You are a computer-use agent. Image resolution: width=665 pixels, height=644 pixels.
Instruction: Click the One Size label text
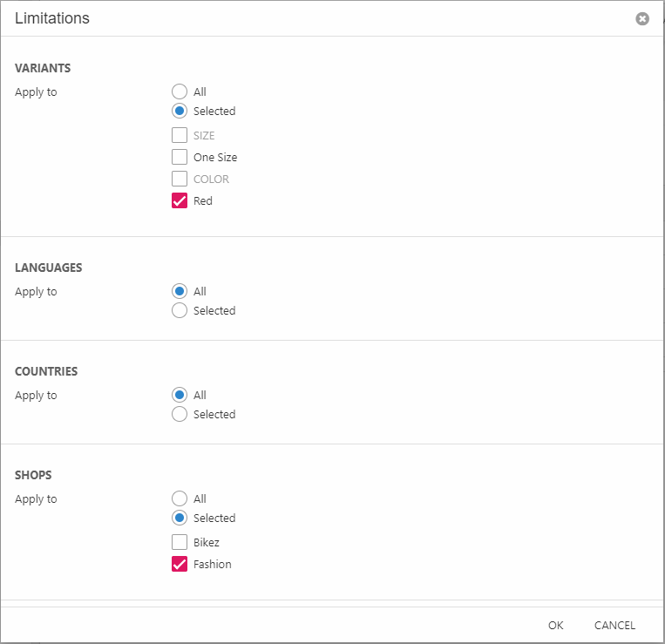(x=215, y=157)
